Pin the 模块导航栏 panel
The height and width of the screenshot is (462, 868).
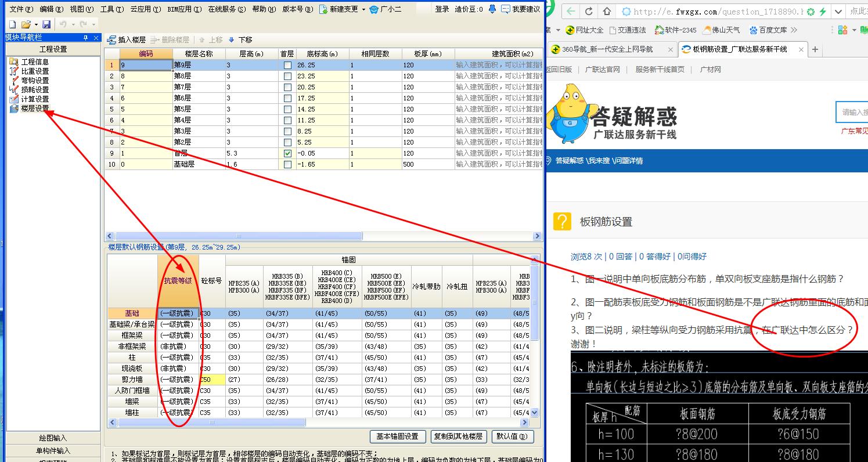point(85,37)
